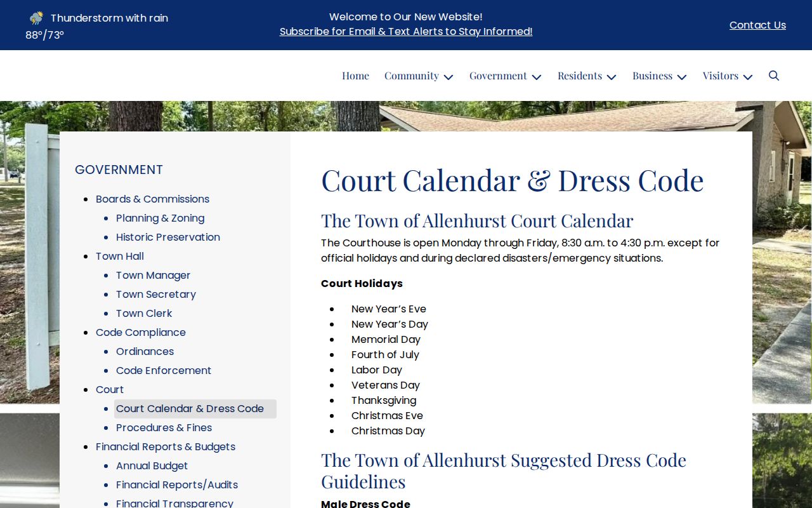Open Historic Preservation sidebar link
This screenshot has width=812, height=508.
tap(168, 237)
